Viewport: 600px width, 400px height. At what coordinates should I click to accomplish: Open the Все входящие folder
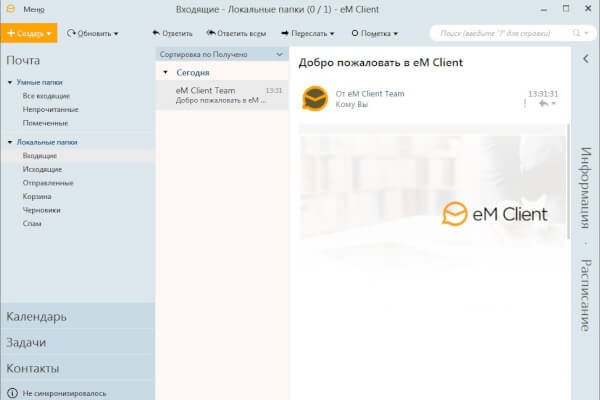46,96
